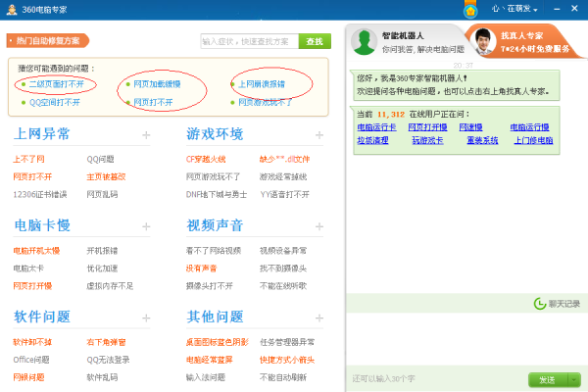Screen dimensions: 588x392
Task: Select the 右下角弹窗 item
Action: (x=106, y=342)
